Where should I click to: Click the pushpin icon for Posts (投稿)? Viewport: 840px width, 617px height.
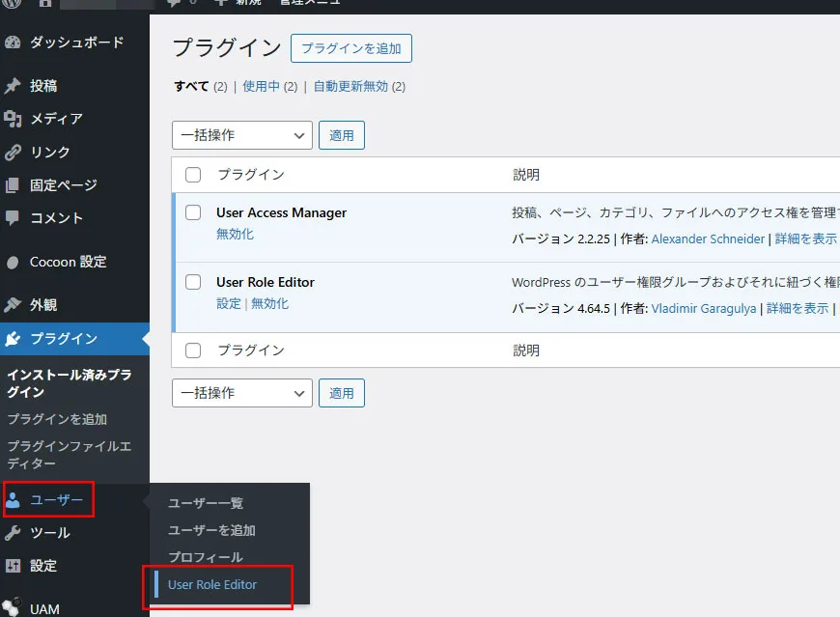coord(13,86)
